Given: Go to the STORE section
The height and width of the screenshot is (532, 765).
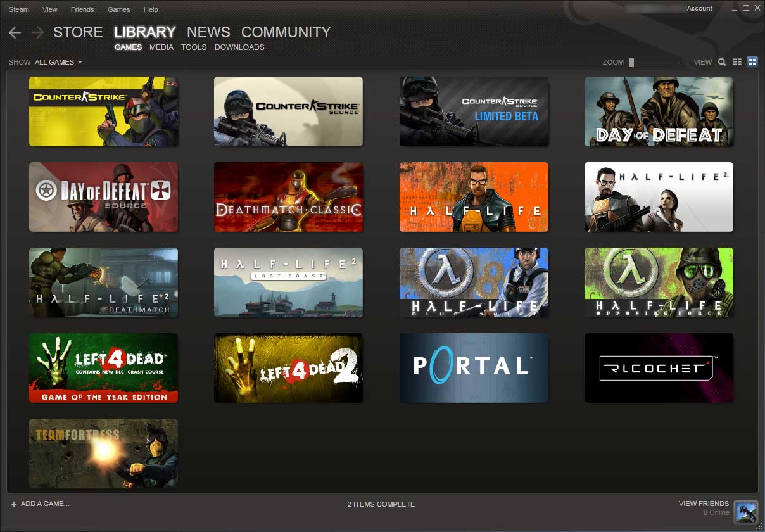Looking at the screenshot, I should pos(78,32).
